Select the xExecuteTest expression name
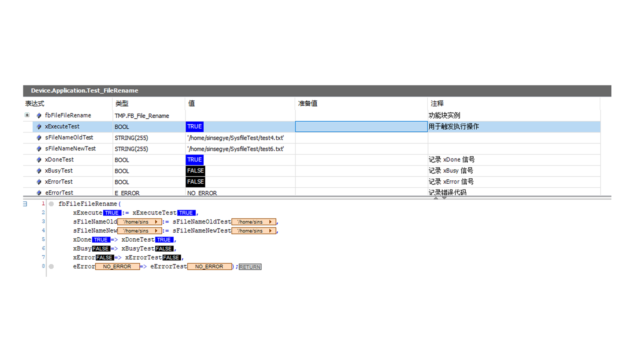Screen dimensions: 644x362 click(x=62, y=126)
